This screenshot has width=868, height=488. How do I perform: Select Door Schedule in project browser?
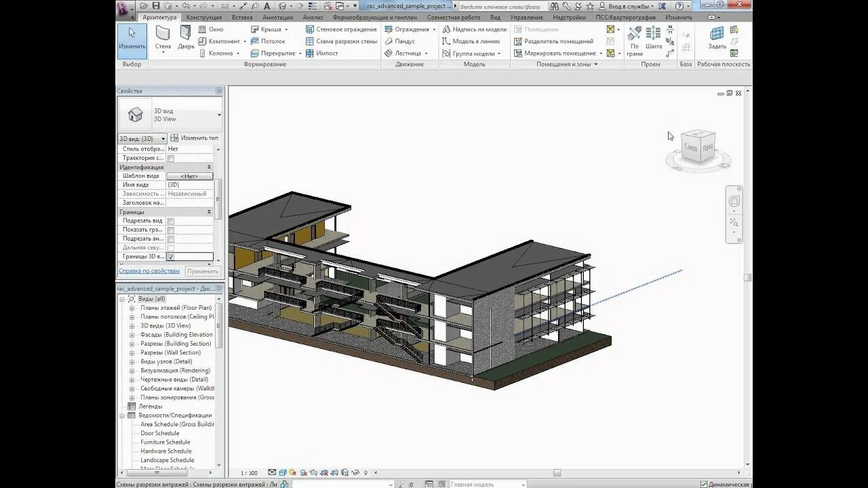pos(160,433)
